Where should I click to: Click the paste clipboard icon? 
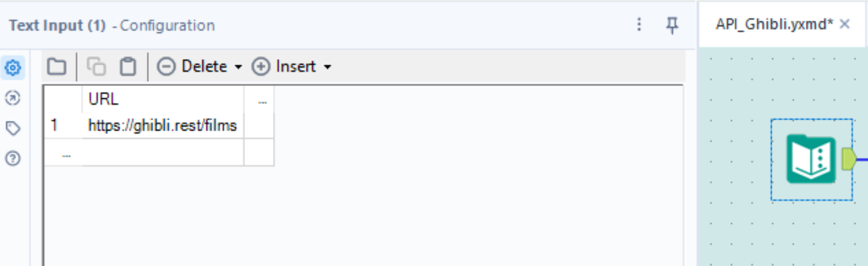click(127, 66)
